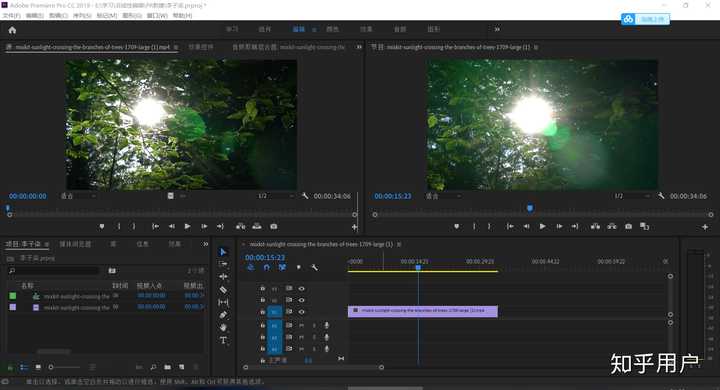The height and width of the screenshot is (390, 720).
Task: Toggle Snap in the timeline
Action: coord(266,267)
